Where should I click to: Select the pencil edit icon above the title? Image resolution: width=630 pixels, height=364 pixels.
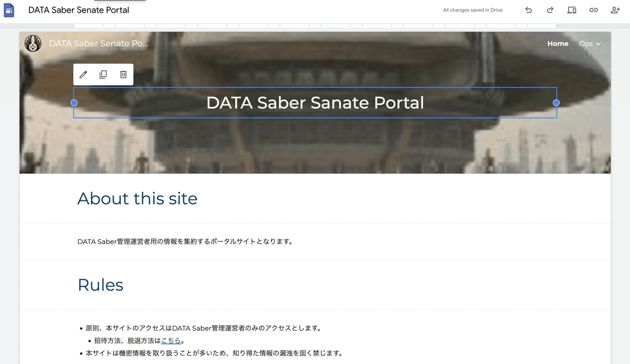[83, 74]
